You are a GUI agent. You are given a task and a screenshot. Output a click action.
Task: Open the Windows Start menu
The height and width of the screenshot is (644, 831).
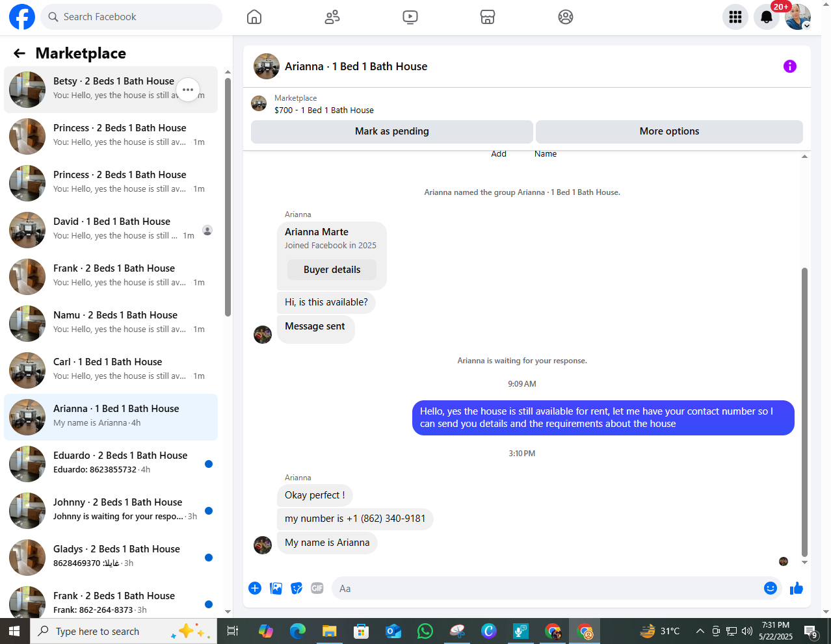pos(14,631)
